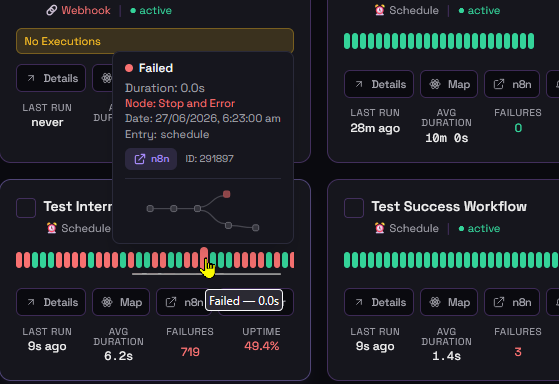The image size is (559, 384).
Task: Click the leftmost green execution bar on the 28m ago card
Action: pos(347,41)
